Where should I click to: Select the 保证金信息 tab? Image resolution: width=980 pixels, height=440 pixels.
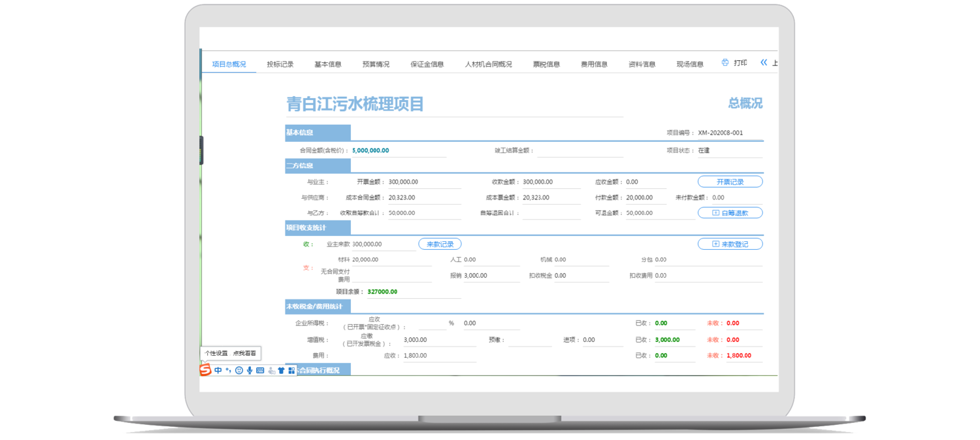coord(427,64)
